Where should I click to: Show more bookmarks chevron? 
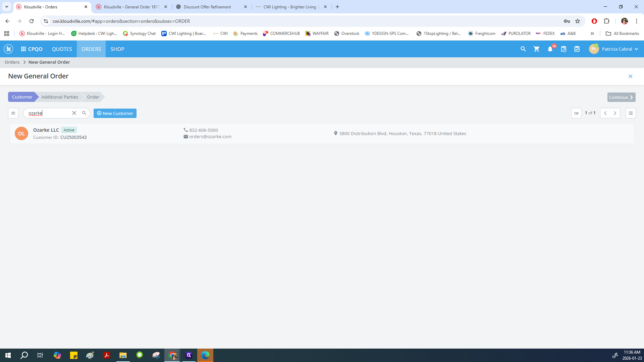(592, 34)
